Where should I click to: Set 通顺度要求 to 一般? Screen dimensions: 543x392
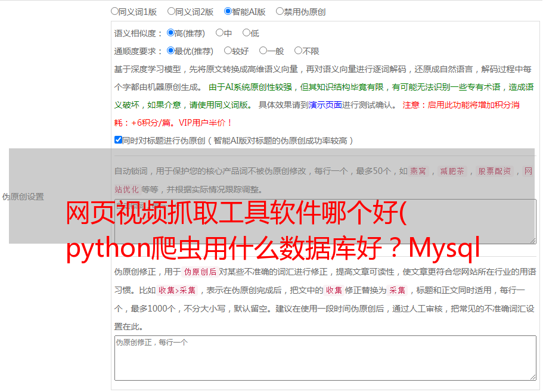[x=263, y=51]
